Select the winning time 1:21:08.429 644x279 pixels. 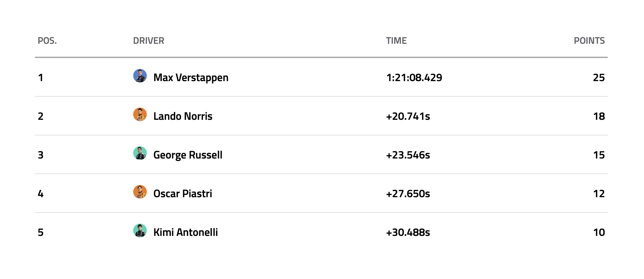tap(414, 78)
